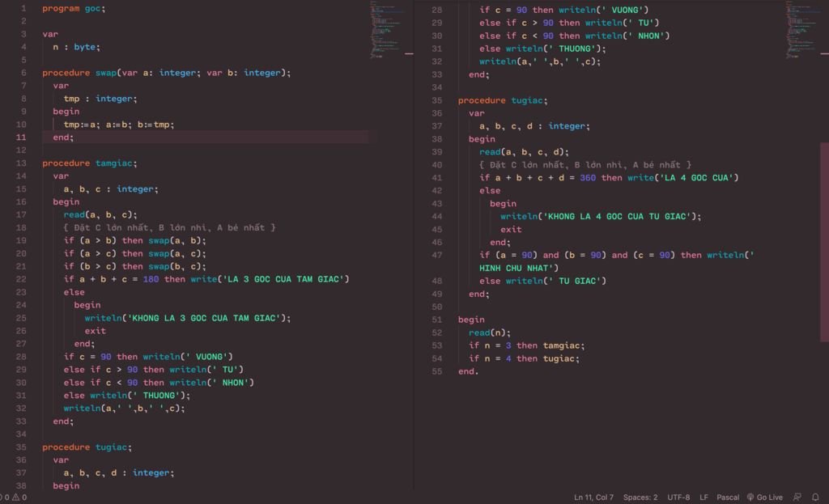Click the 'LA 4 GOC CUA' write line
The height and width of the screenshot is (504, 829).
click(x=609, y=178)
